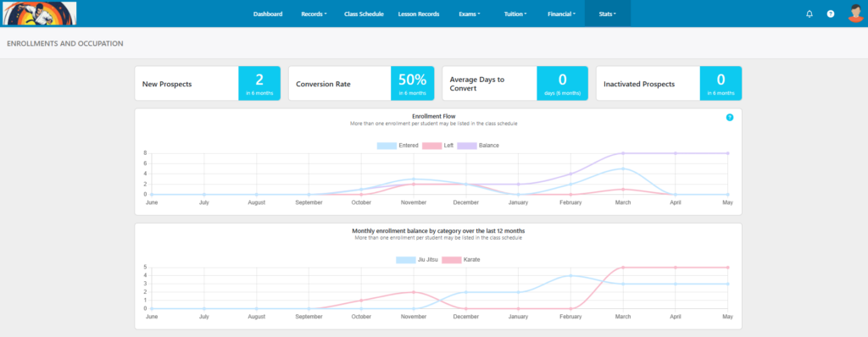
Task: Click the February point on Jiu Jitsu line
Action: (x=570, y=275)
